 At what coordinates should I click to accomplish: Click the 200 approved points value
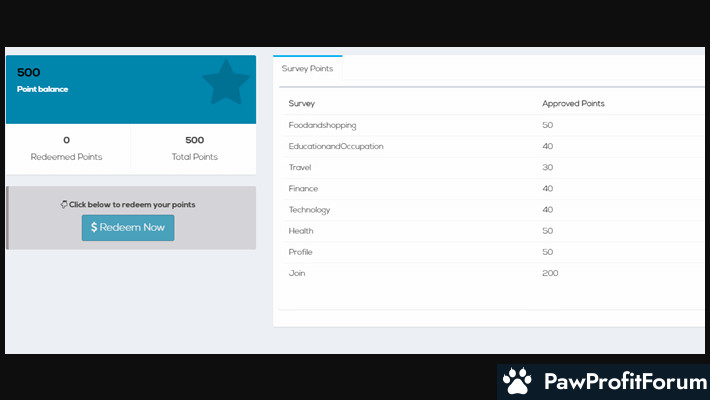[x=550, y=273]
